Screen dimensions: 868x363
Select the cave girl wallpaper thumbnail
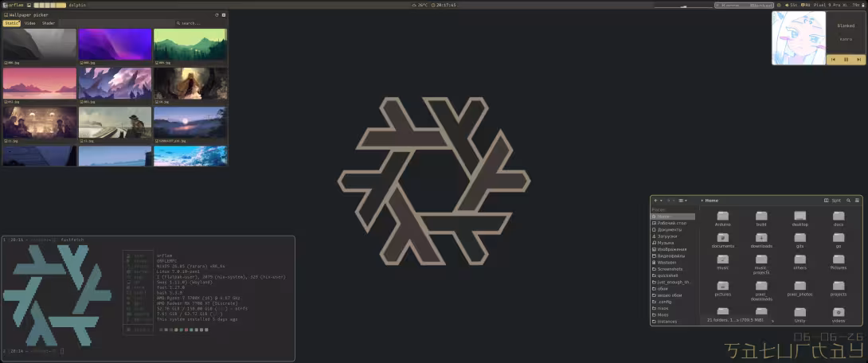[x=190, y=84]
